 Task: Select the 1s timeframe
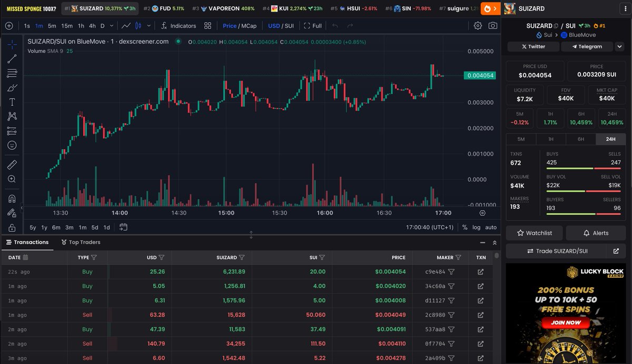tap(27, 26)
